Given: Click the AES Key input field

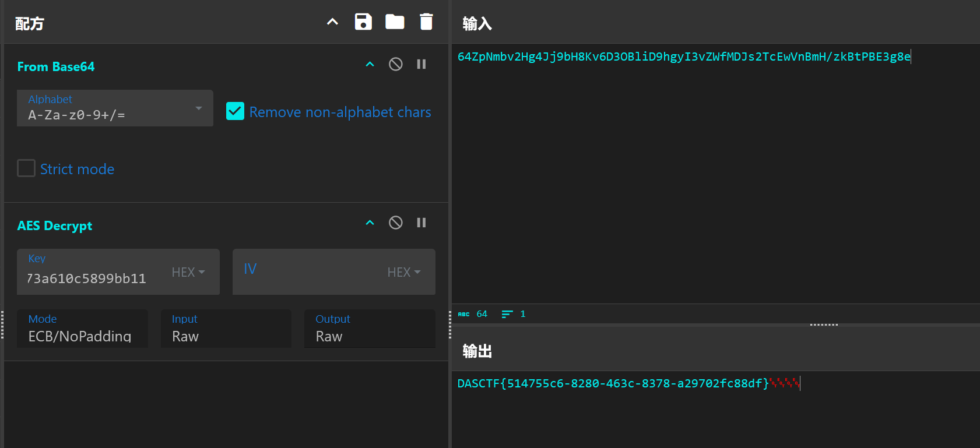Looking at the screenshot, I should 93,278.
